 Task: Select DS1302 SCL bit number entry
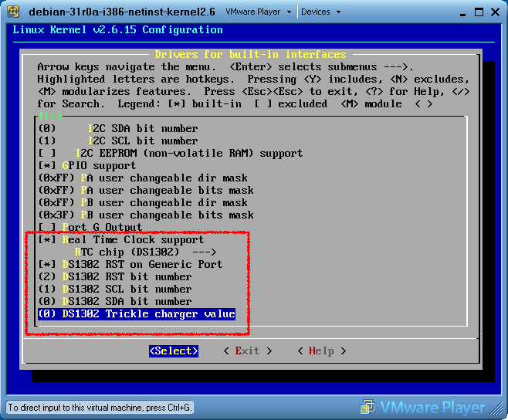pyautogui.click(x=115, y=289)
